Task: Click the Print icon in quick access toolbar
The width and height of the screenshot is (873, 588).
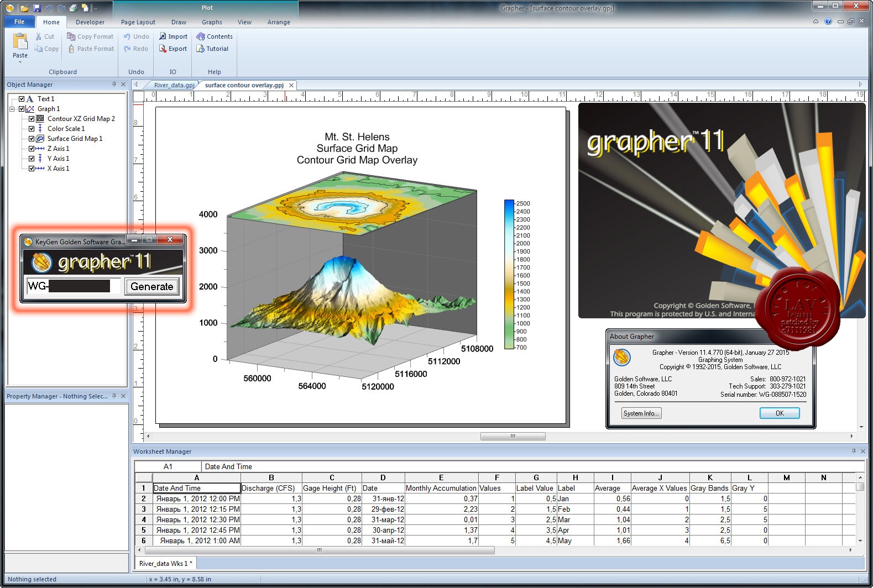Action: 73,8
